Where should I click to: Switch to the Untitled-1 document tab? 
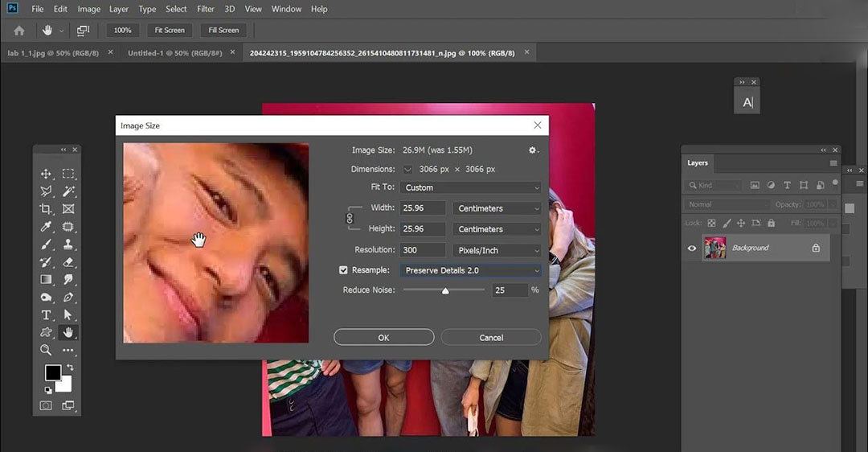coord(175,53)
